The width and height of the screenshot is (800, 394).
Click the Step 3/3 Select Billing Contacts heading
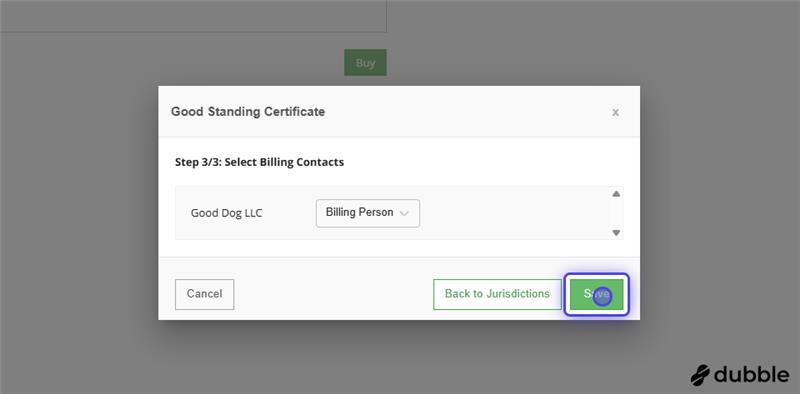(x=259, y=162)
